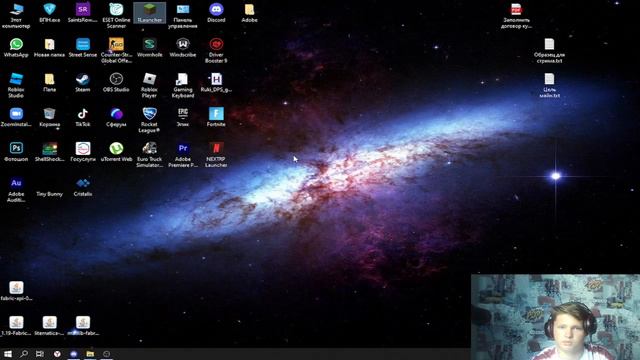Launch Roblox Studio
The width and height of the screenshot is (640, 360).
click(x=16, y=85)
